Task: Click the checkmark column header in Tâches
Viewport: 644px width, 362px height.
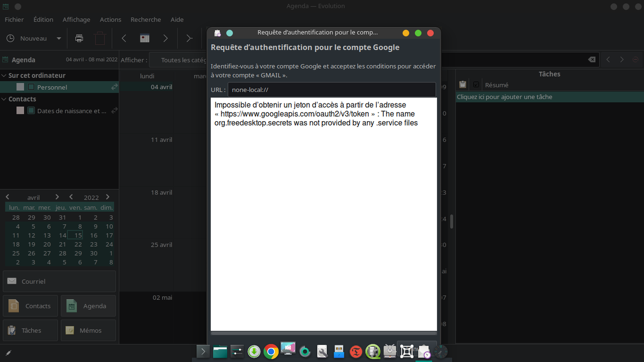Action: click(476, 84)
